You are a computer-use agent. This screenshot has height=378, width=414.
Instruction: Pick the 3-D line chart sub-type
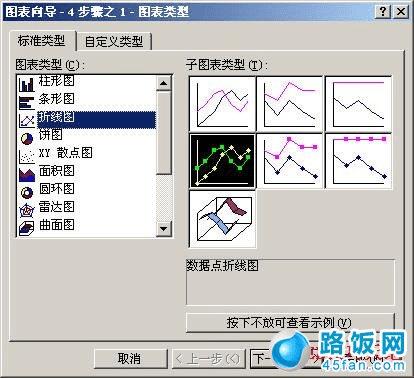coord(222,219)
